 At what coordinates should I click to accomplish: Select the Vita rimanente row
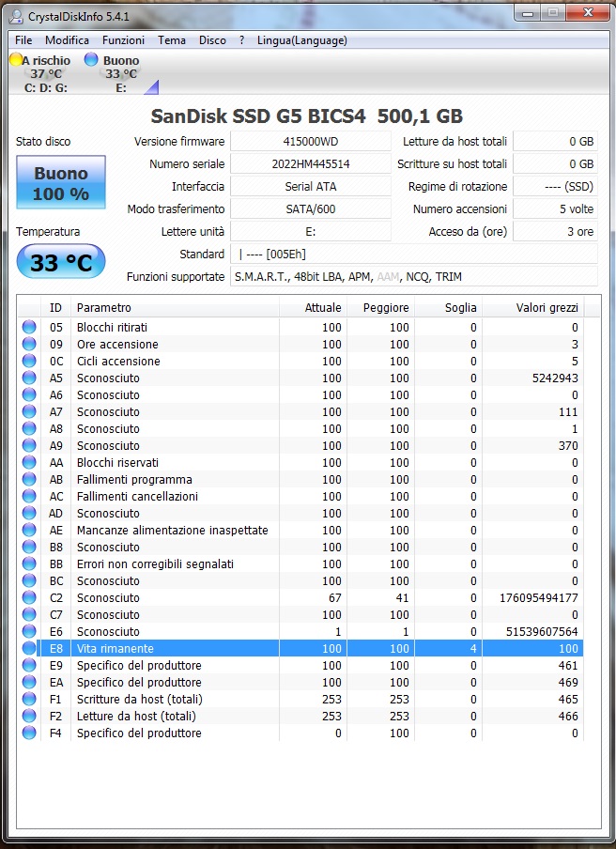click(300, 648)
